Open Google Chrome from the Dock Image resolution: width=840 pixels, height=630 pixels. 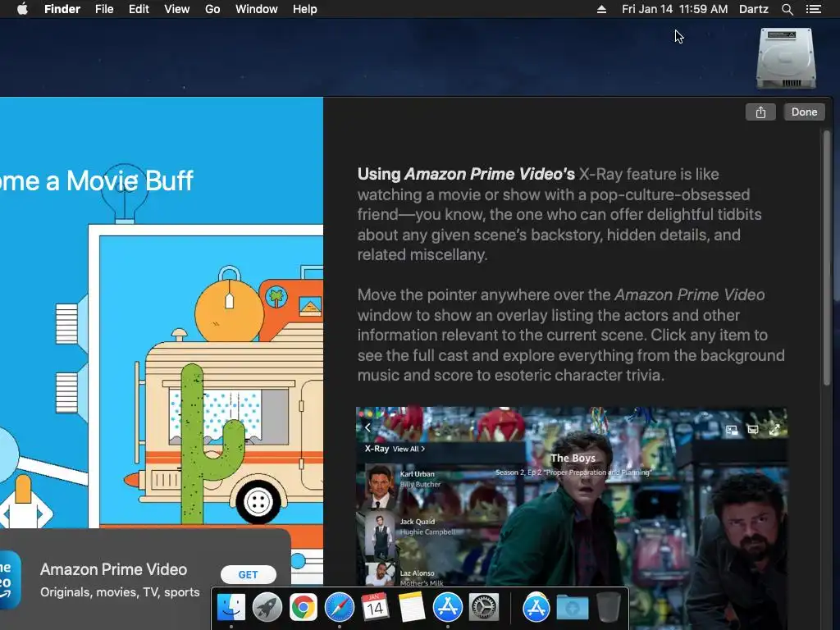click(303, 607)
